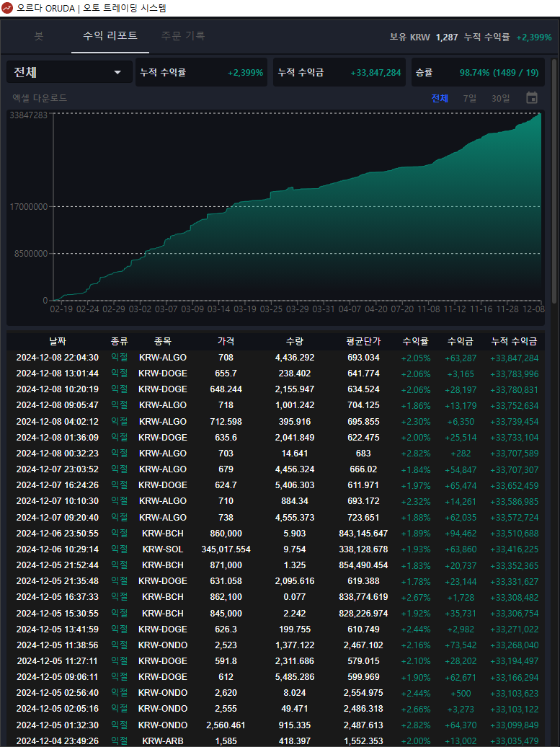Viewport: 560px width, 747px height.
Task: Click the 종목 column header
Action: pyautogui.click(x=162, y=341)
